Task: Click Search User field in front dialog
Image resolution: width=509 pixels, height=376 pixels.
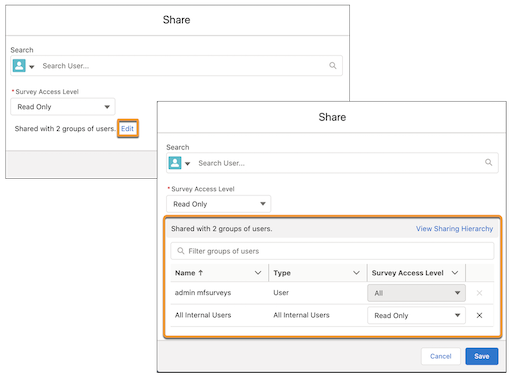Action: pos(332,163)
